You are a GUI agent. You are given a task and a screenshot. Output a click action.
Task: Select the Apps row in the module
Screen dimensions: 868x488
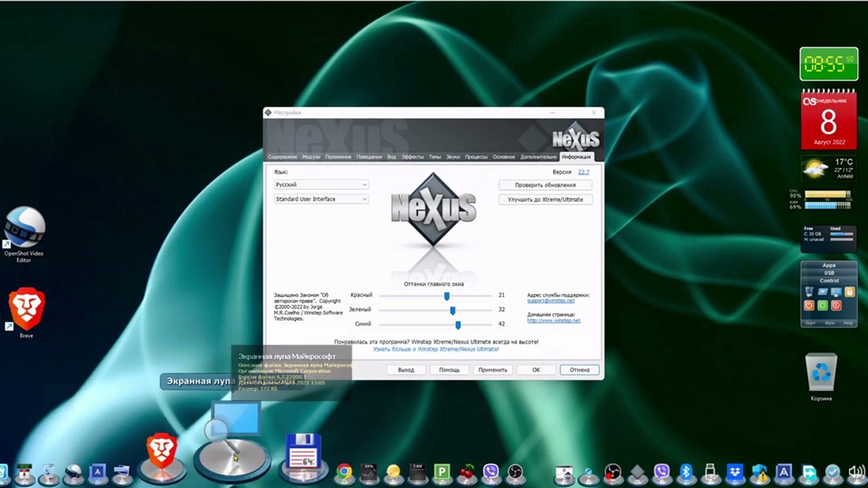pos(829,265)
